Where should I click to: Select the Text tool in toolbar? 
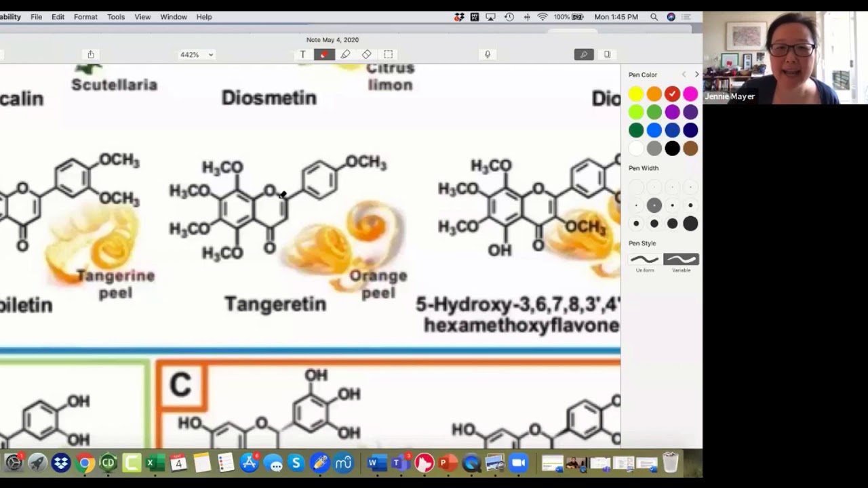click(303, 54)
